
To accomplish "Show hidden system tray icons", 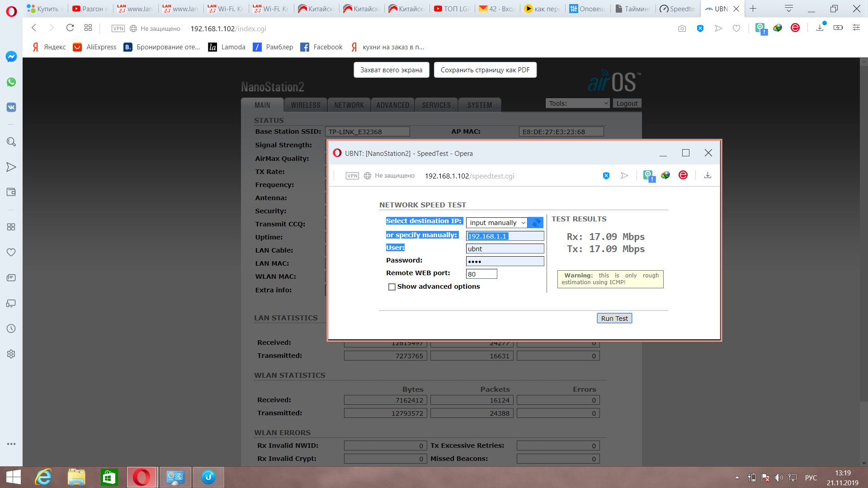I will tap(737, 478).
